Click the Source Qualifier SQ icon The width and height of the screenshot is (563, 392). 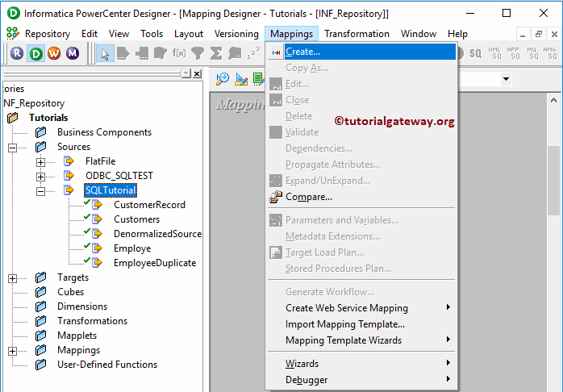pos(475,53)
